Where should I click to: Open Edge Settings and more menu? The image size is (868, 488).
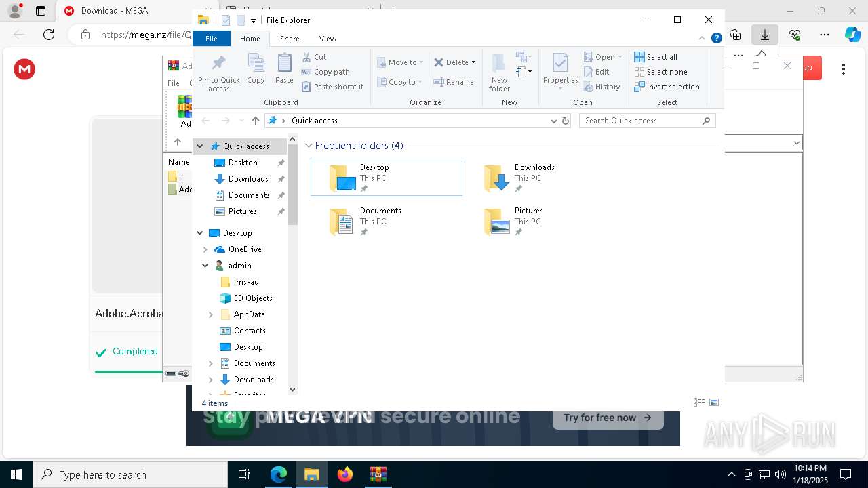(825, 35)
